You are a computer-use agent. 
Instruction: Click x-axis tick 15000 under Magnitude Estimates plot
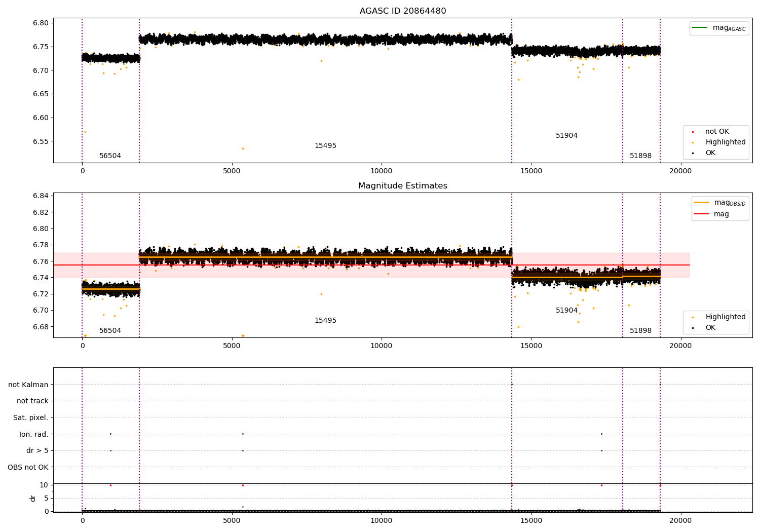coord(530,346)
